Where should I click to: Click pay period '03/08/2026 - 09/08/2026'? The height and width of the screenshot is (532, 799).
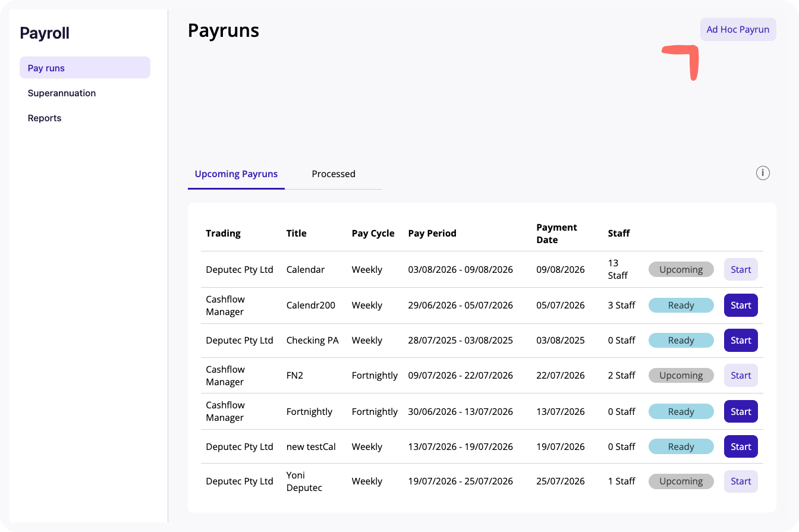460,269
